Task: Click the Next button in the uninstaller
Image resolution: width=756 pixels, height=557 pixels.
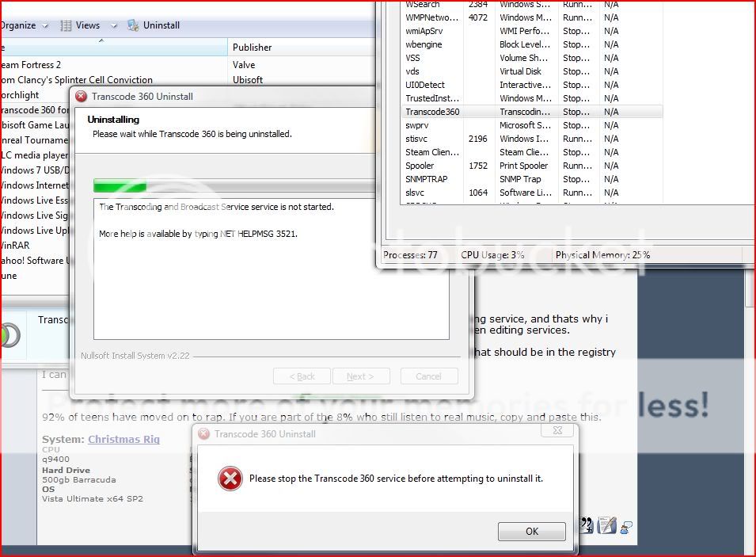Action: click(361, 376)
